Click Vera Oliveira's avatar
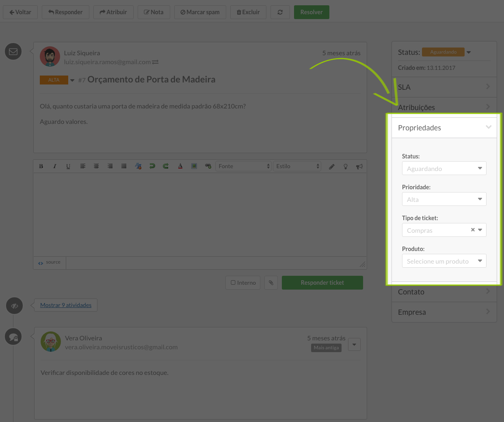Image resolution: width=504 pixels, height=422 pixels. coord(51,342)
